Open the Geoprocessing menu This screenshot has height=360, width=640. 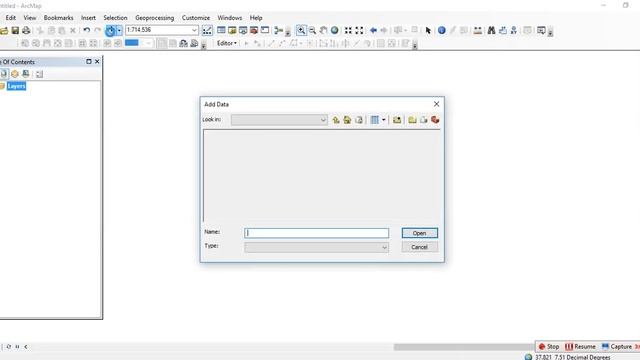155,18
